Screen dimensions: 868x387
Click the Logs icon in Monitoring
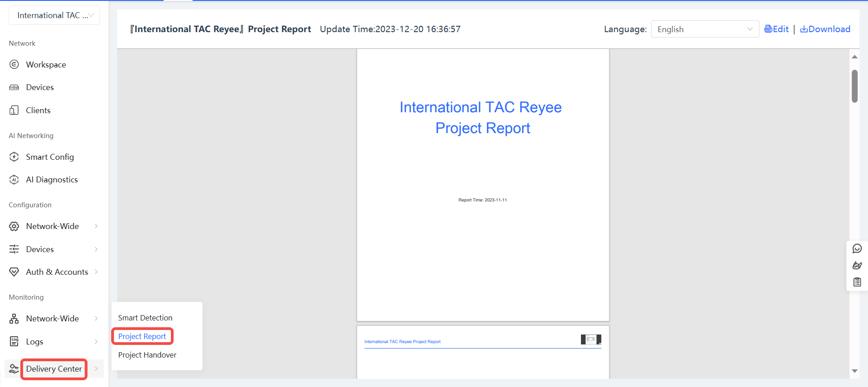14,342
